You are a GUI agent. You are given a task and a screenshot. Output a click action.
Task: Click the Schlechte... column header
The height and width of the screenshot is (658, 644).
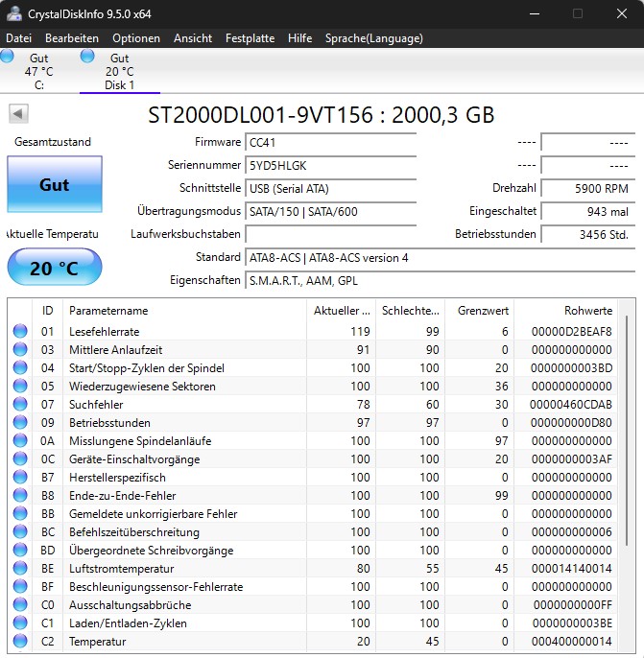pyautogui.click(x=410, y=311)
